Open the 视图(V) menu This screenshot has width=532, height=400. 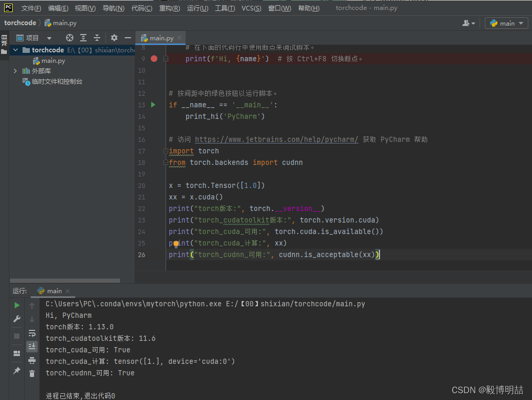coord(85,8)
